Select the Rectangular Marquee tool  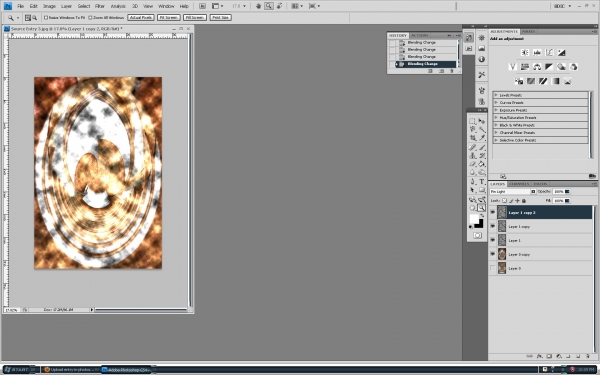tap(473, 121)
